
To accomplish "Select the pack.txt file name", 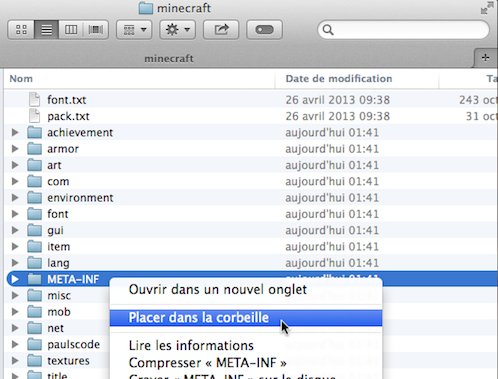I will 68,116.
